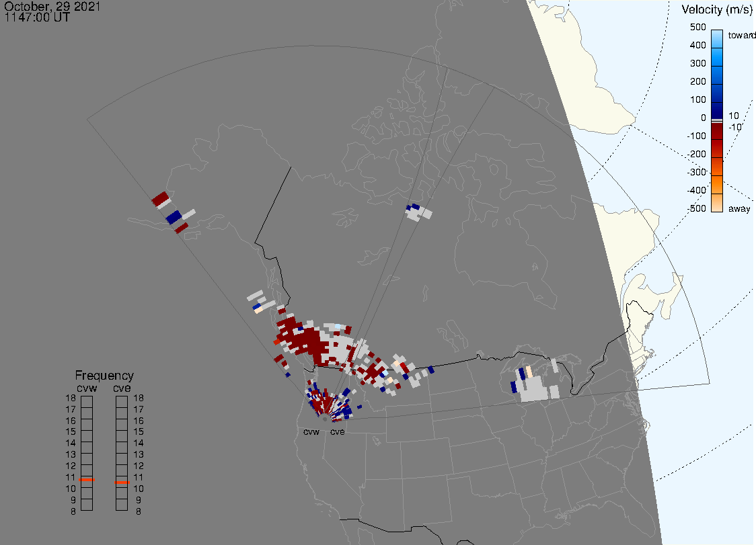Click the -200 tick label on colorbar
The image size is (756, 545).
click(696, 154)
